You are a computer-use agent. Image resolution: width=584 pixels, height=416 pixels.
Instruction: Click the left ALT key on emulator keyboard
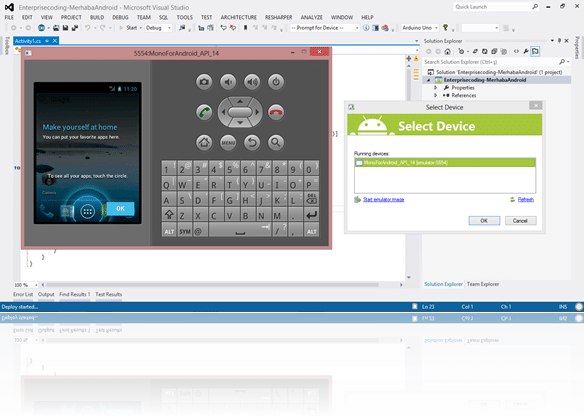(169, 231)
